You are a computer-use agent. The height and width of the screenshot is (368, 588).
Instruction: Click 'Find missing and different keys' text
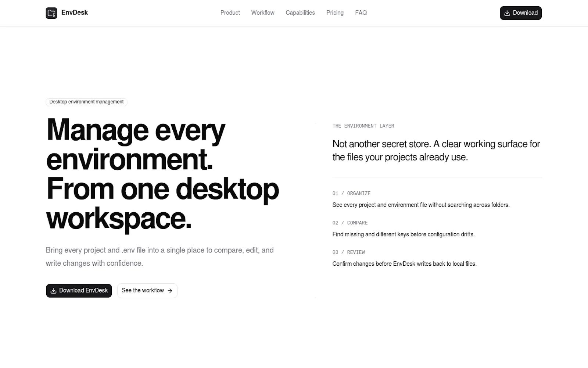coord(404,234)
